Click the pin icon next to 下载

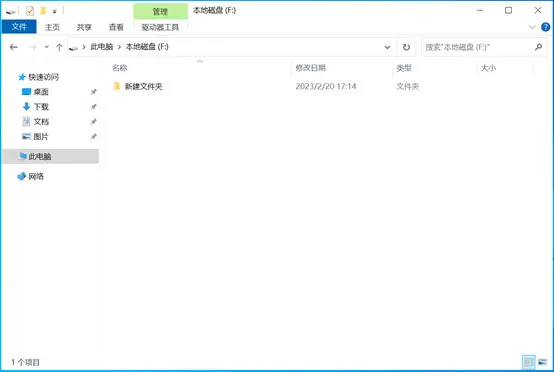tap(93, 107)
